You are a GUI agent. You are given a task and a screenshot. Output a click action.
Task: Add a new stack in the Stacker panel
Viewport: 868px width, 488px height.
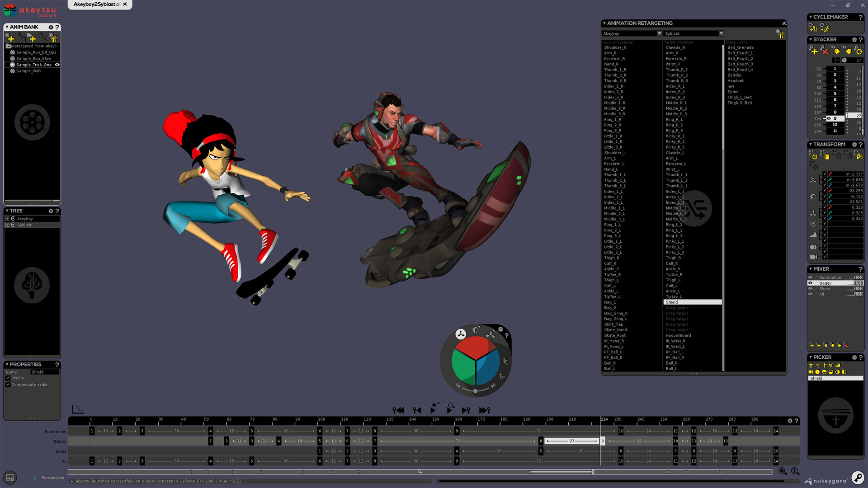point(815,52)
